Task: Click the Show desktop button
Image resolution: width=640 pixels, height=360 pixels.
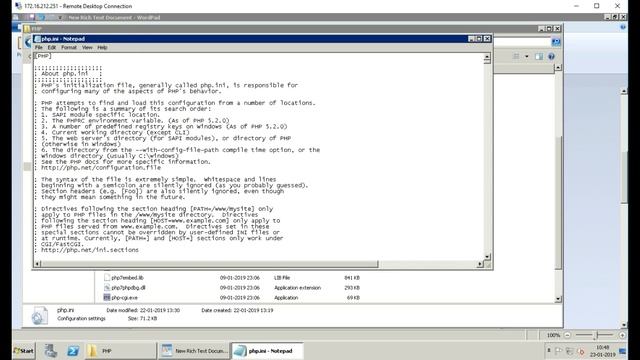Action: 622,351
